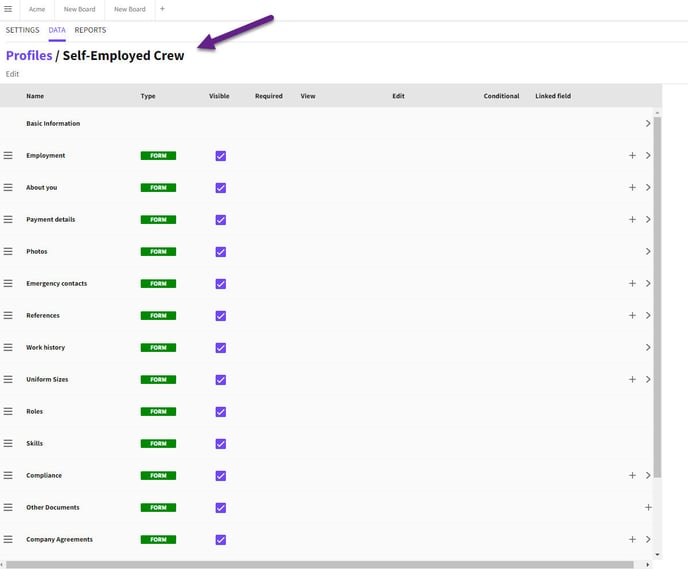Grab the drag handle for Other Documents row
The width and height of the screenshot is (688, 569).
[8, 508]
